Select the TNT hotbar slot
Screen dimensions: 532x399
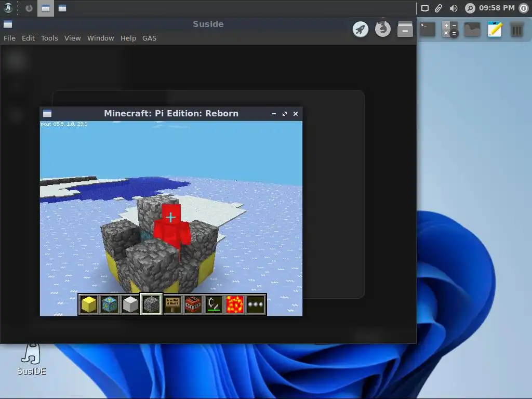193,304
